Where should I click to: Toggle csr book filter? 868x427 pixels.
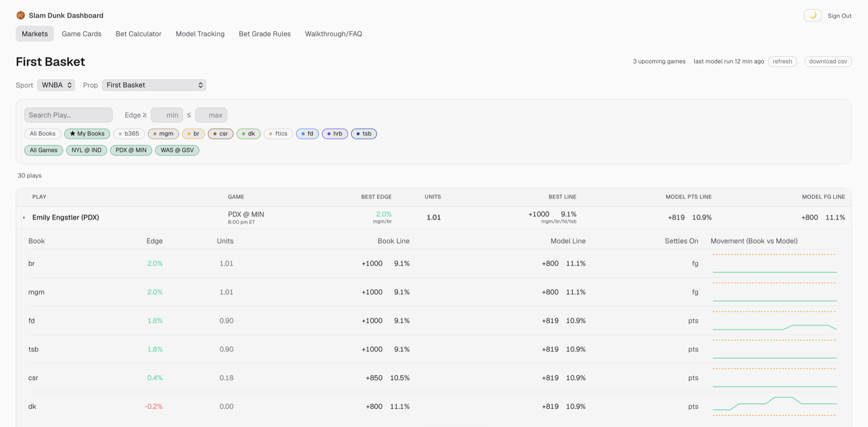221,134
